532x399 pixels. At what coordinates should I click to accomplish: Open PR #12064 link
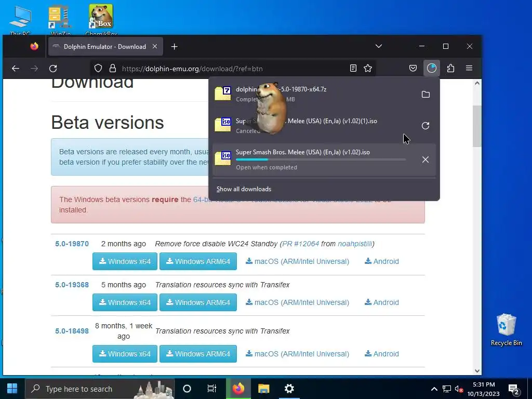pyautogui.click(x=301, y=244)
